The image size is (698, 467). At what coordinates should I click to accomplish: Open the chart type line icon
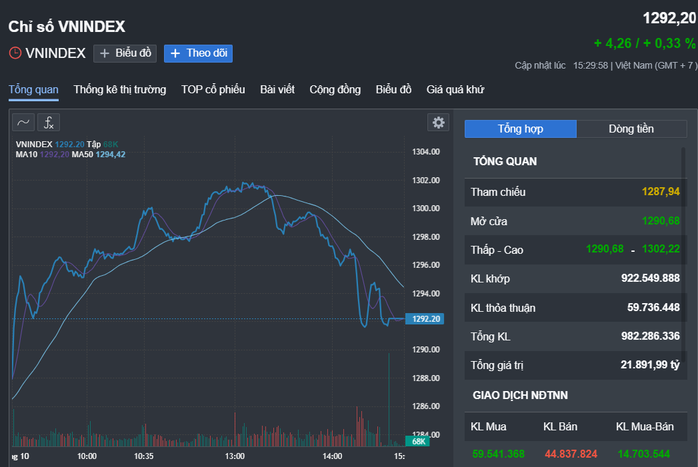(x=24, y=122)
